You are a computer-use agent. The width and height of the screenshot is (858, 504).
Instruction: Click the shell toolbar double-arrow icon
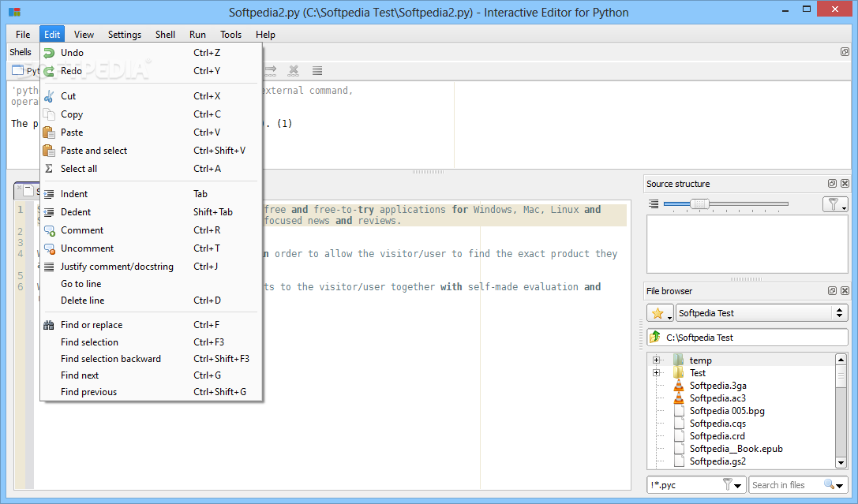[x=271, y=70]
